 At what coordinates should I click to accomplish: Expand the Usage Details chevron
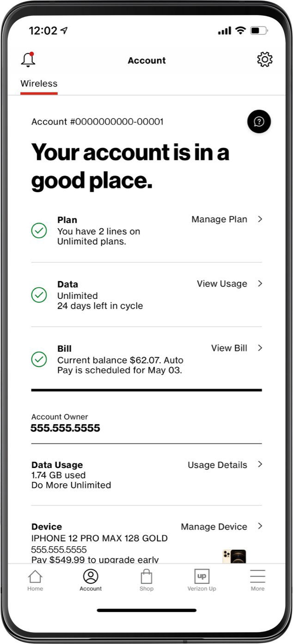point(260,464)
